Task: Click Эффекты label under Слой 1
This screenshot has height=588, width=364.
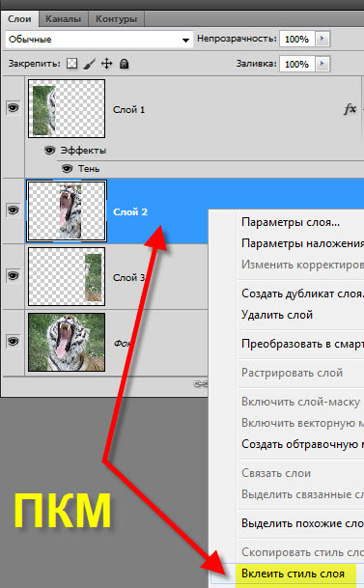Action: coord(83,151)
